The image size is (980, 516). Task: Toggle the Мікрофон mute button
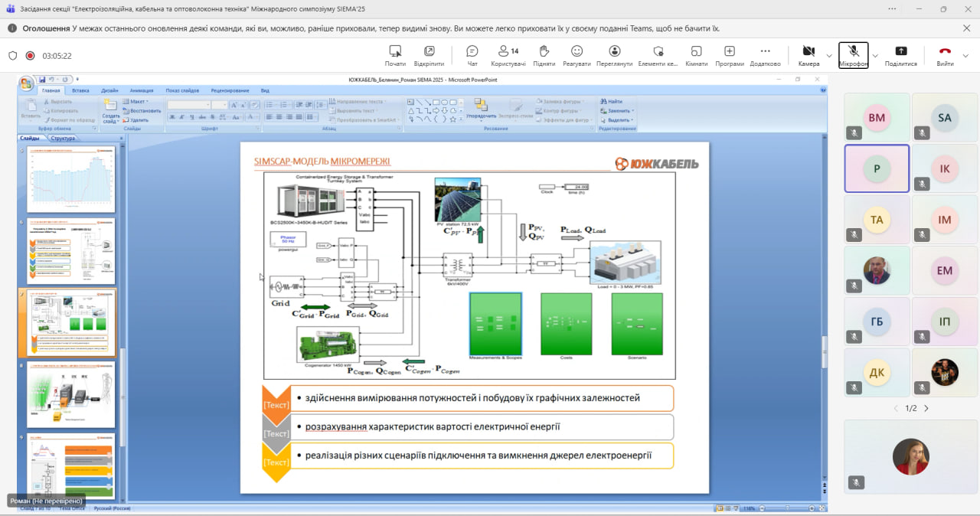click(853, 55)
